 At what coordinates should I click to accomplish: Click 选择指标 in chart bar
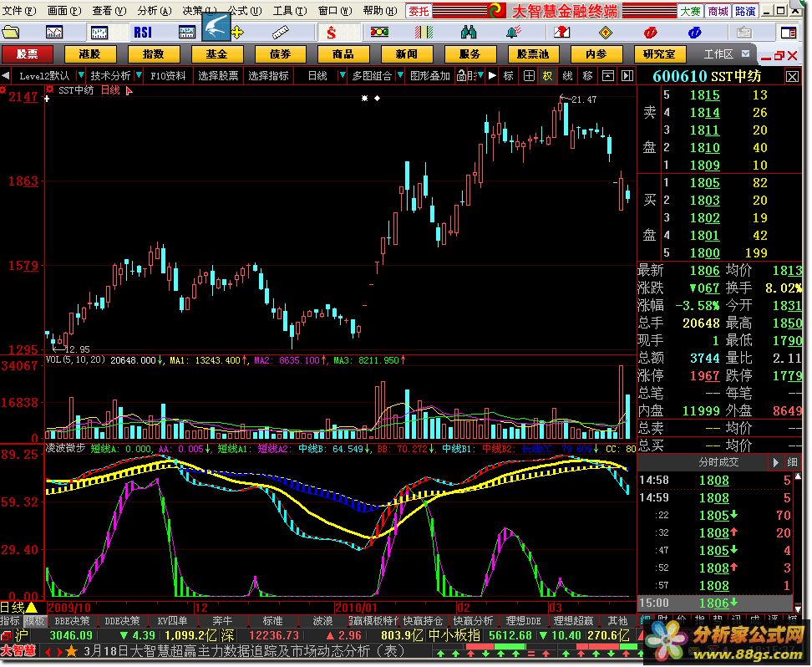coord(268,76)
